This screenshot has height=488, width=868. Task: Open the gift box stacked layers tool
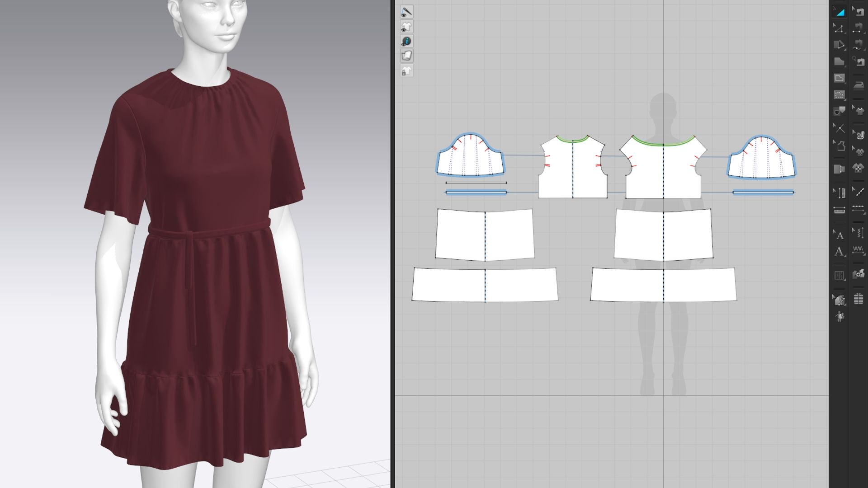858,299
